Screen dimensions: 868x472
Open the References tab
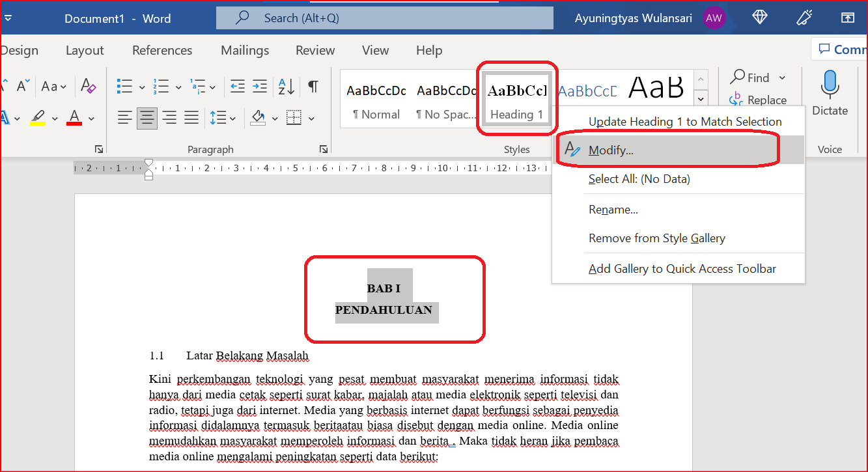(x=162, y=50)
